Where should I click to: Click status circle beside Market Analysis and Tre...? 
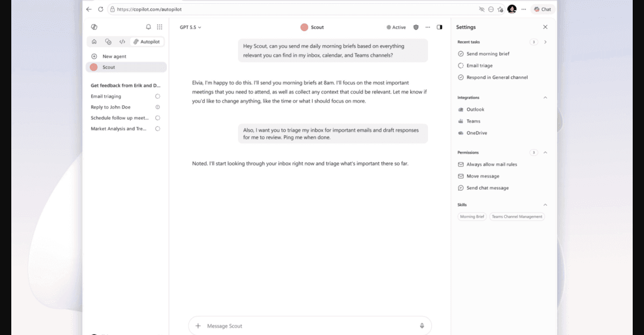(x=158, y=129)
